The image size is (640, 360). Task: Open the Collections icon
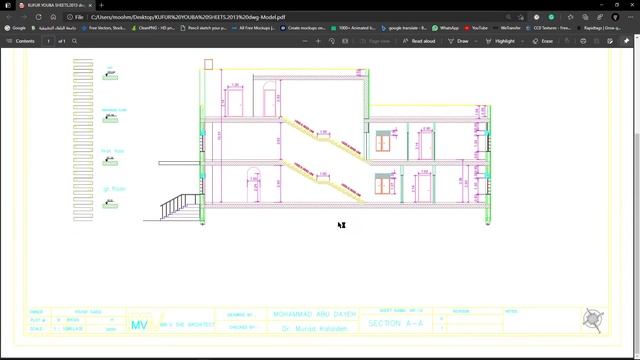[585, 17]
